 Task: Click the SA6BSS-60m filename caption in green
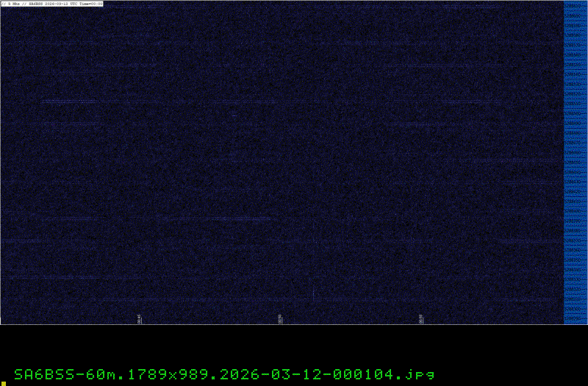pos(224,374)
